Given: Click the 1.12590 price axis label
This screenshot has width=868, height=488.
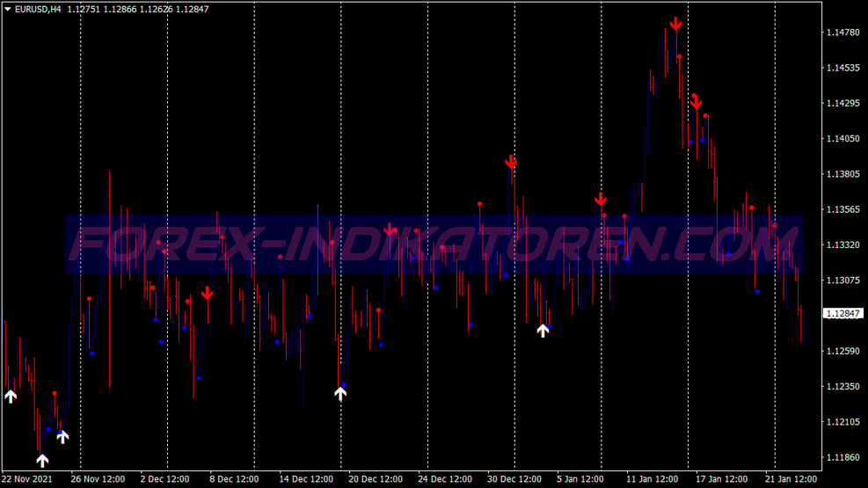Looking at the screenshot, I should click(x=843, y=352).
